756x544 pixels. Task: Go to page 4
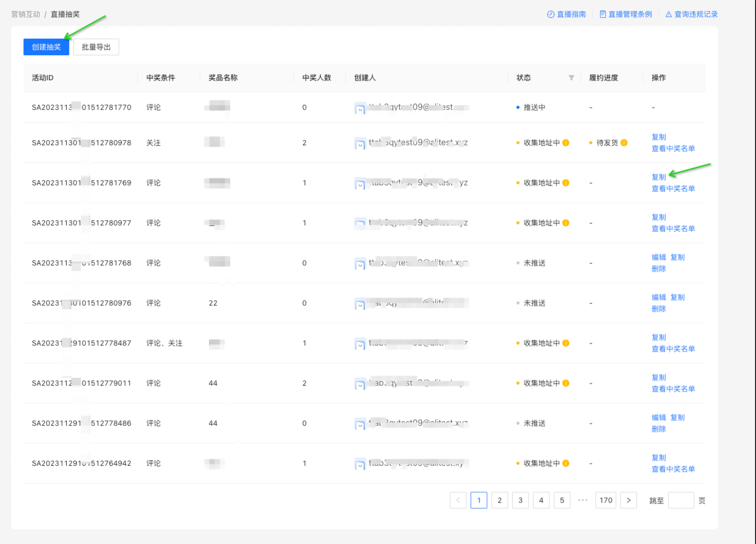point(541,500)
